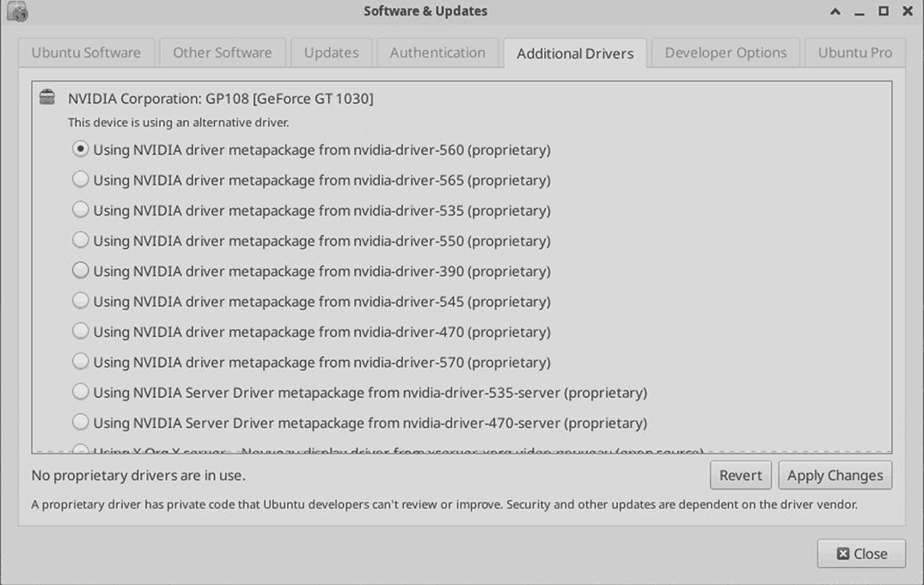
Task: Select the nvidia-driver-470-server driver
Action: (x=80, y=421)
